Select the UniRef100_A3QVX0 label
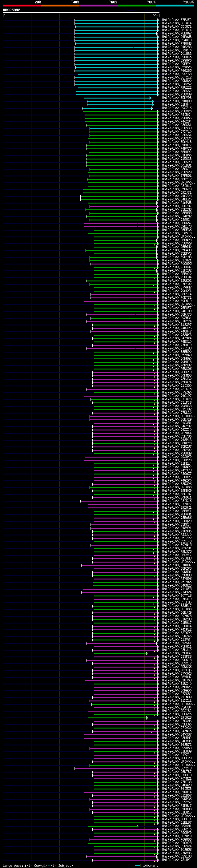197x868 pixels. coord(177,111)
